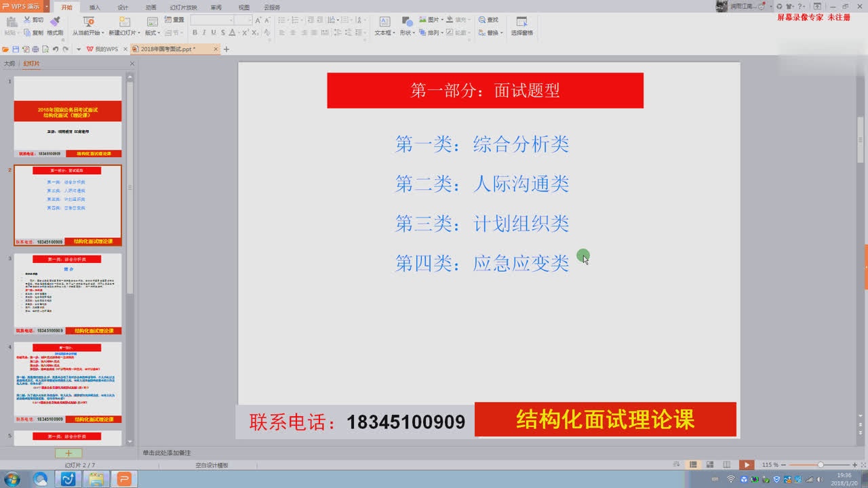868x488 pixels.
Task: Toggle Italic formatting
Action: [x=204, y=33]
